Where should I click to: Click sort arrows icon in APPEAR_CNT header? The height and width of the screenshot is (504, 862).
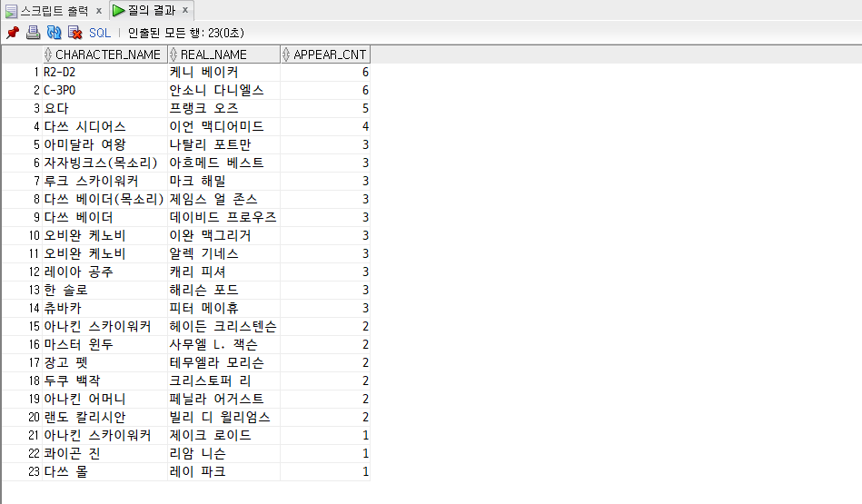[x=286, y=54]
